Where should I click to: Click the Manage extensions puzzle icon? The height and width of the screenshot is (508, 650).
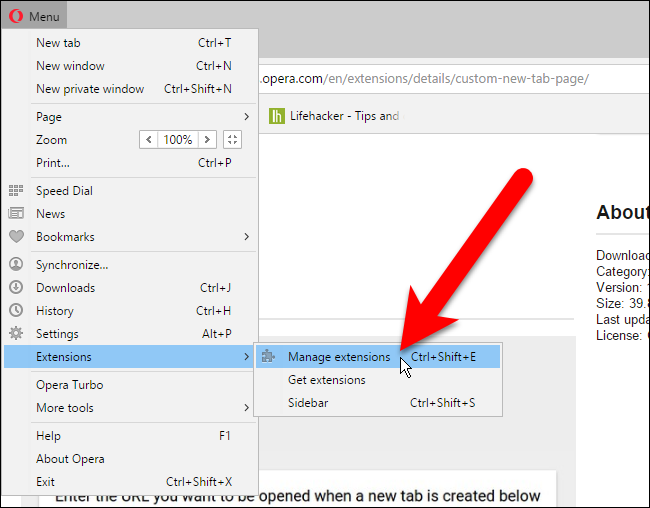(268, 356)
